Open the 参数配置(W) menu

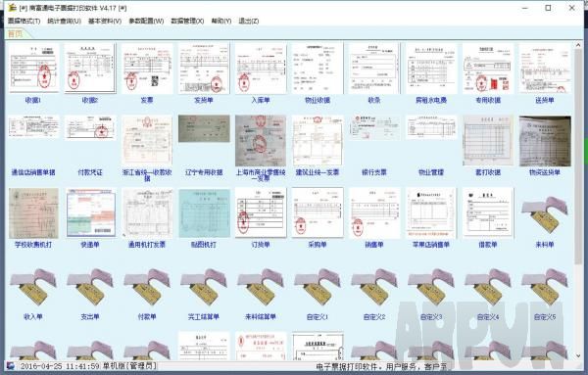coord(146,21)
